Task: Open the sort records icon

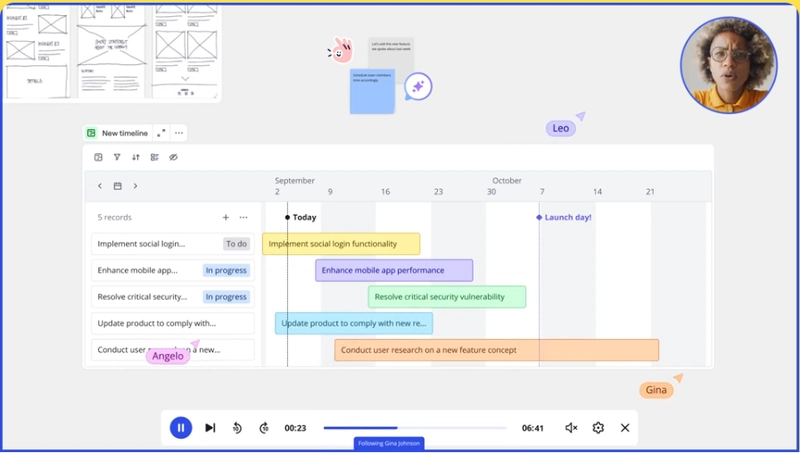Action: pyautogui.click(x=136, y=157)
